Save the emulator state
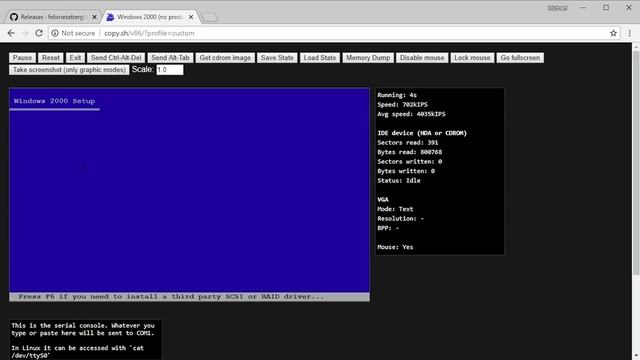 click(277, 58)
